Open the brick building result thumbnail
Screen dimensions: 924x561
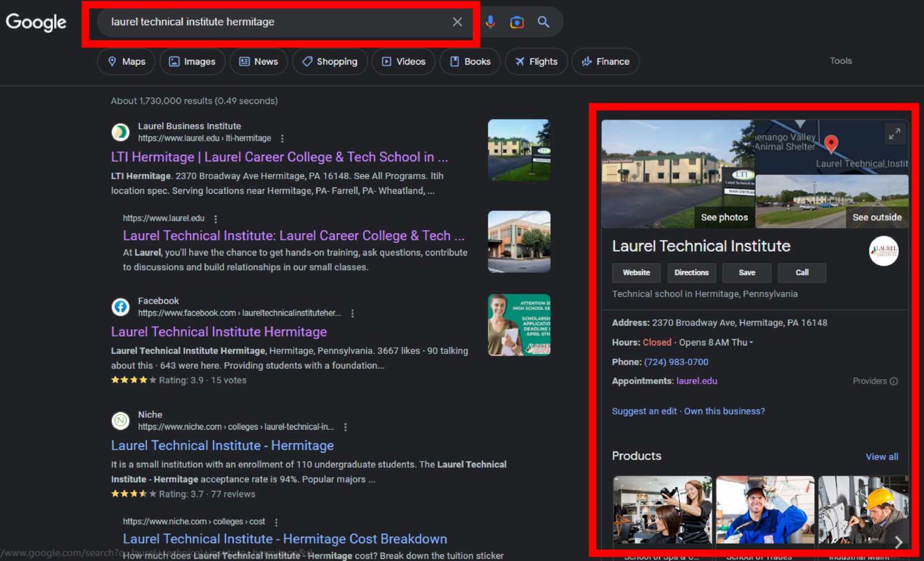point(519,241)
